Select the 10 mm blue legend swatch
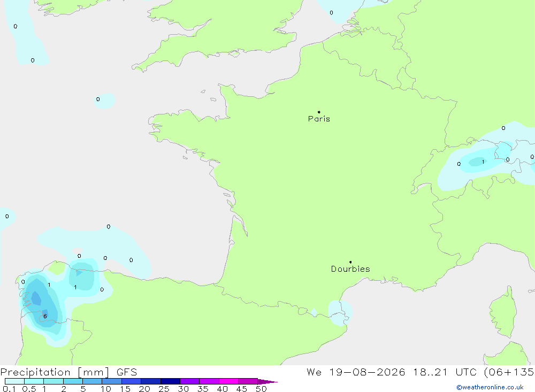The image size is (535, 392). pyautogui.click(x=112, y=381)
